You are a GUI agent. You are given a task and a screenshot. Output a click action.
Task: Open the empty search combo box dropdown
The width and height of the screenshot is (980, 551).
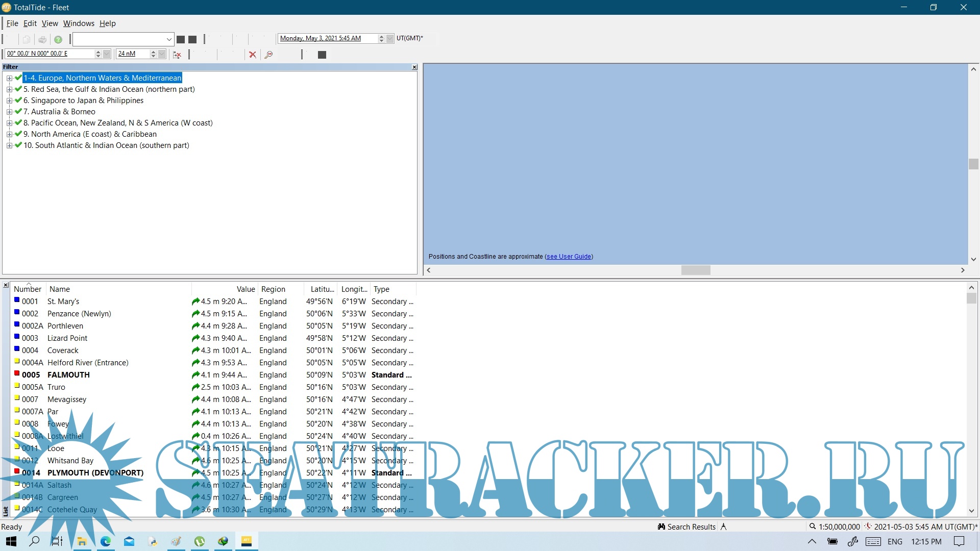[x=169, y=39]
